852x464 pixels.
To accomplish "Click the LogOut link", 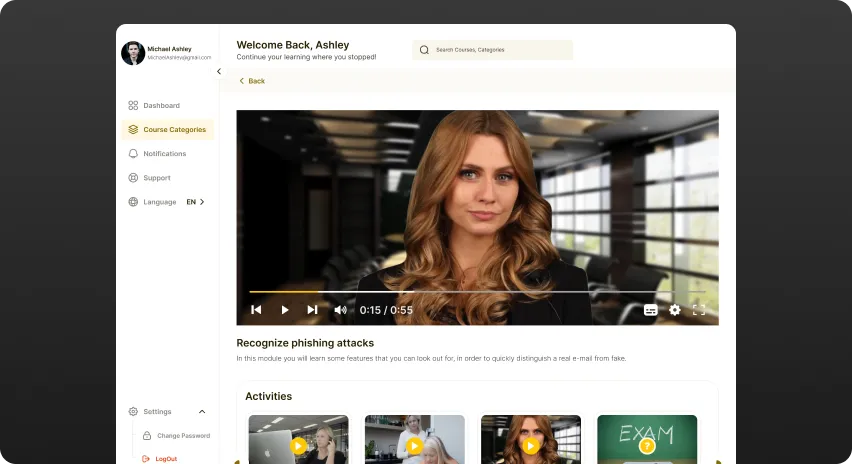I will [165, 458].
